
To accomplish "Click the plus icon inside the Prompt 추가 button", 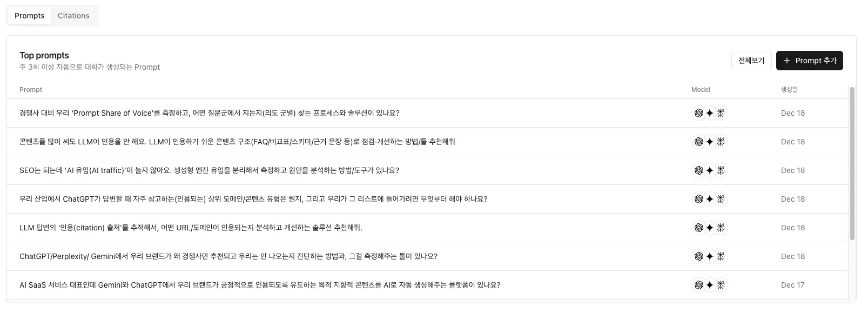I will pos(787,61).
